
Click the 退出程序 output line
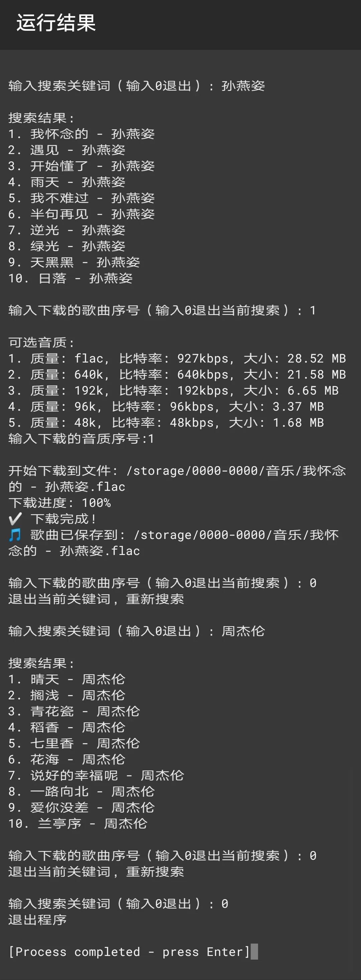(37, 920)
